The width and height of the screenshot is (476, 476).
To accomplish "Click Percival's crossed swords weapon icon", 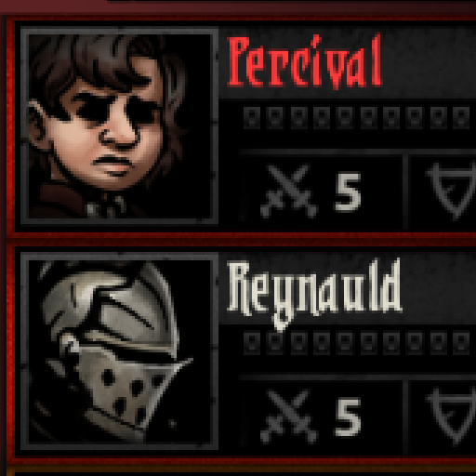I will tap(289, 191).
